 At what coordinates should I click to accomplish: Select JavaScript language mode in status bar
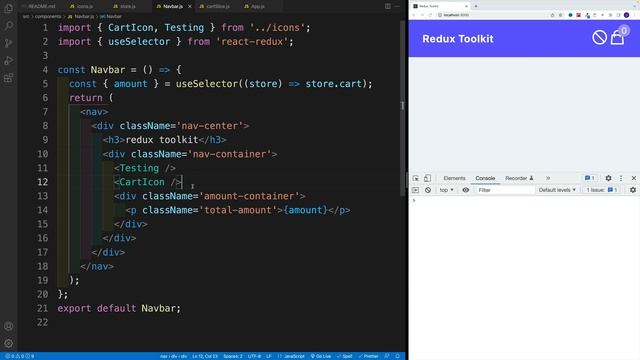point(291,356)
